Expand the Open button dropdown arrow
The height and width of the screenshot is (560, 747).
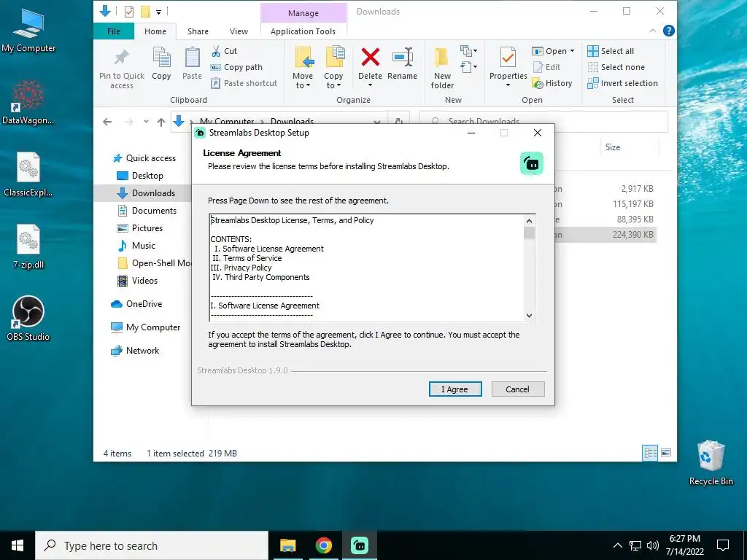(x=572, y=51)
